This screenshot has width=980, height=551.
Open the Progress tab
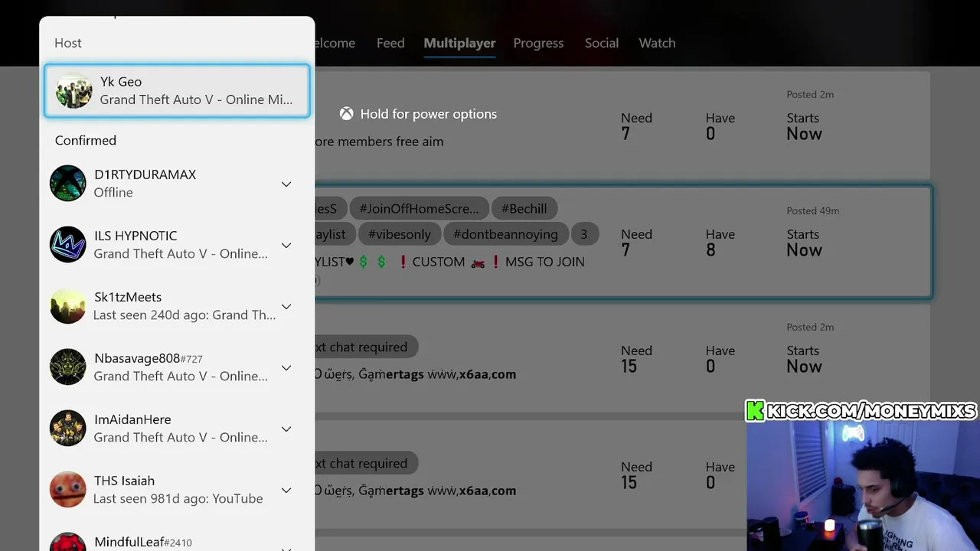pyautogui.click(x=538, y=43)
